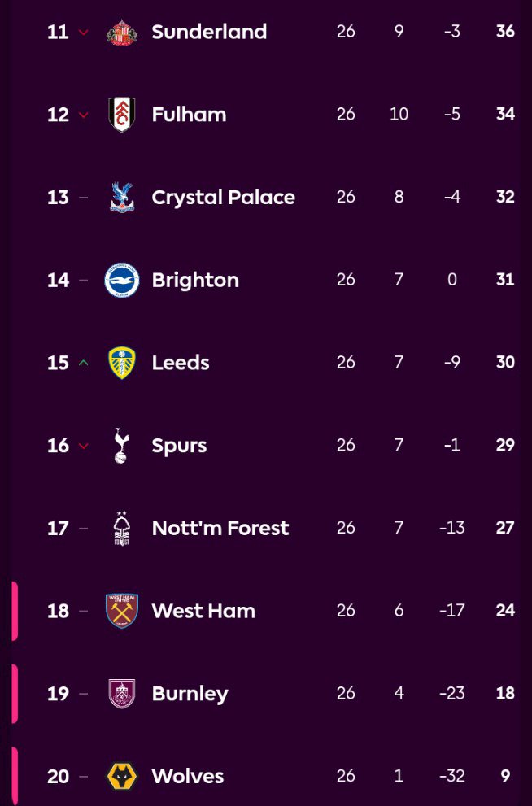532x806 pixels.
Task: Click the red down arrow beside Spurs
Action: (x=83, y=446)
